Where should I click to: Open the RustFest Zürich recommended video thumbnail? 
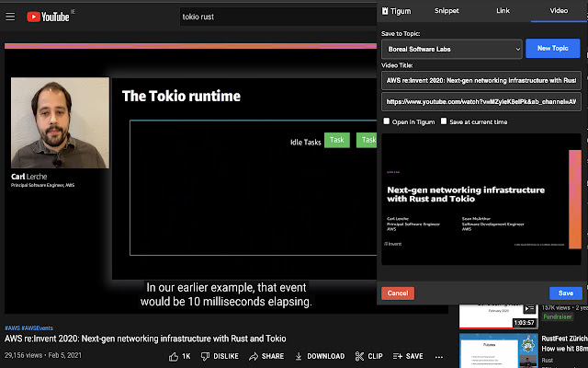click(498, 351)
